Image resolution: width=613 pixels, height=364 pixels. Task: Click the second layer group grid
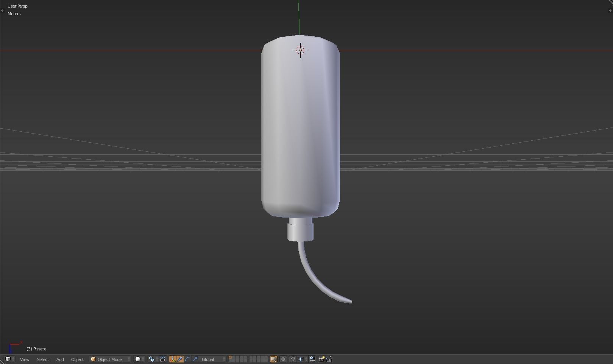click(x=259, y=359)
